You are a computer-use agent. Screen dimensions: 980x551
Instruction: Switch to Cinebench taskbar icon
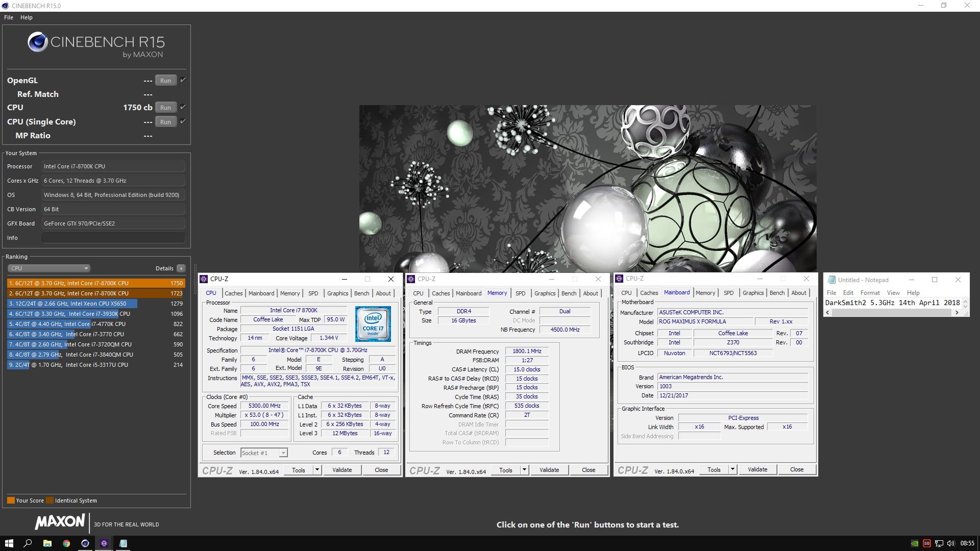(x=85, y=543)
